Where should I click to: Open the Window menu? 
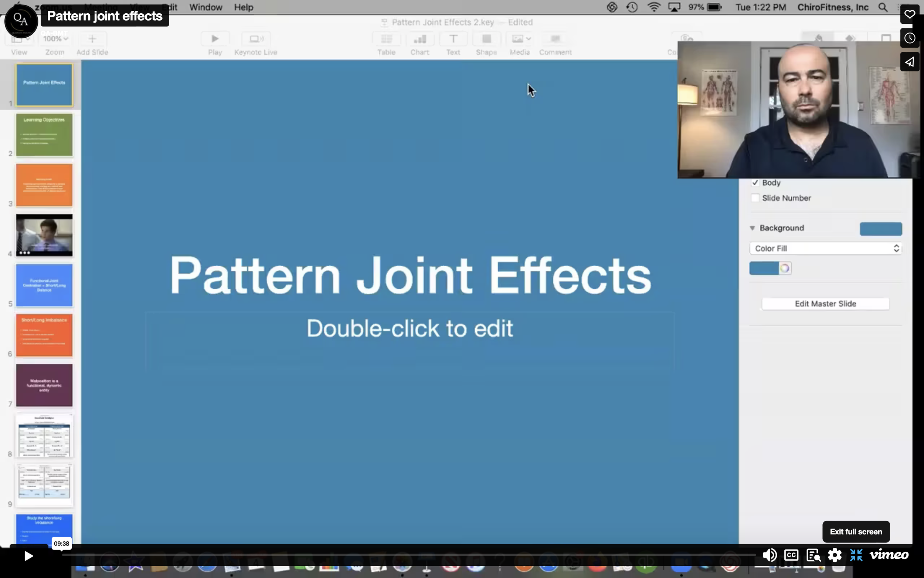[x=205, y=7]
